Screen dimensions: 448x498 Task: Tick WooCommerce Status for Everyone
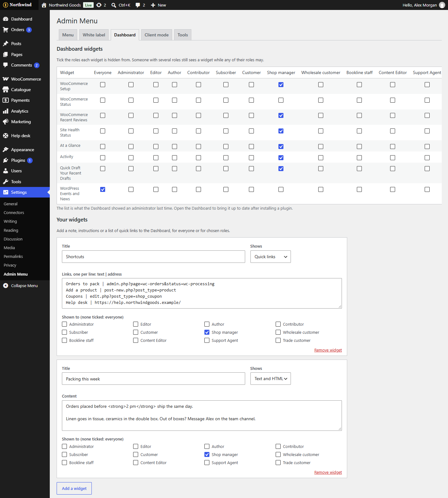103,100
